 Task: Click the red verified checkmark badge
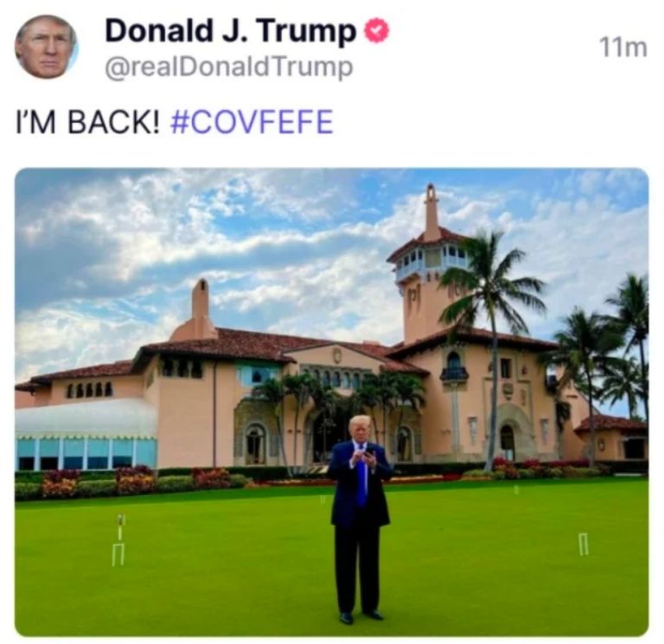(x=376, y=30)
